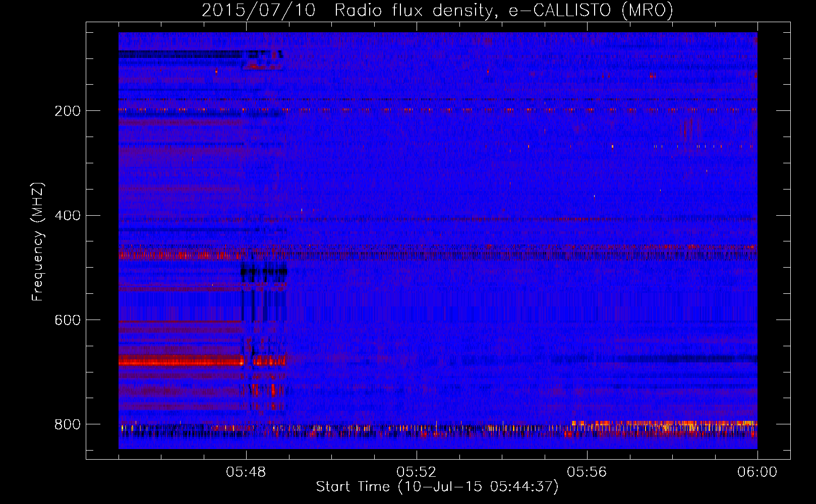The width and height of the screenshot is (816, 504).
Task: Click the 05:56 time tick label
Action: (x=587, y=472)
